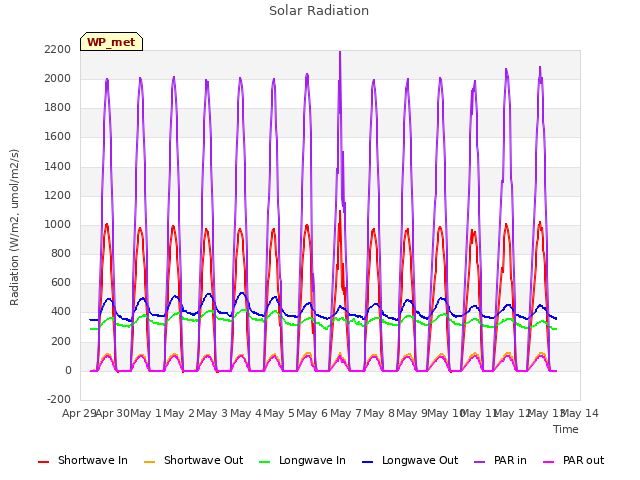640x480 pixels.
Task: Select the Longwave In legend entry
Action: [x=302, y=460]
